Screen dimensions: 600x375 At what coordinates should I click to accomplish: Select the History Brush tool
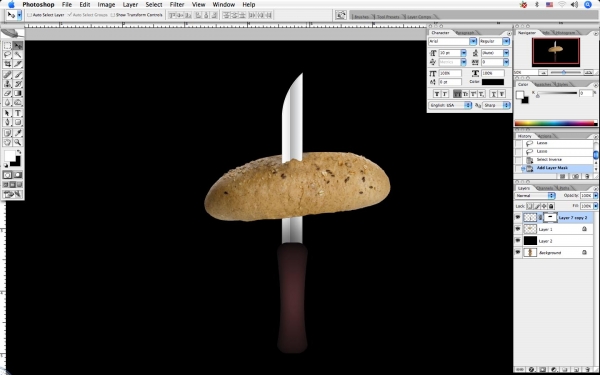[18, 84]
